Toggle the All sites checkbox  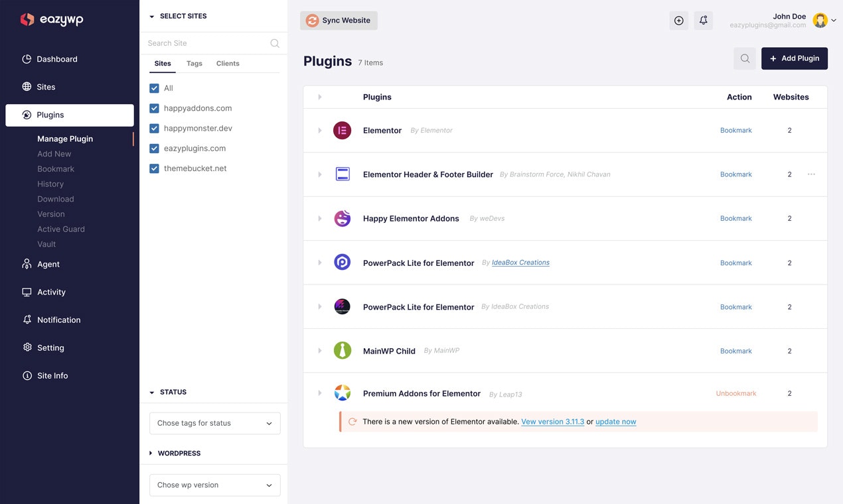pos(154,88)
